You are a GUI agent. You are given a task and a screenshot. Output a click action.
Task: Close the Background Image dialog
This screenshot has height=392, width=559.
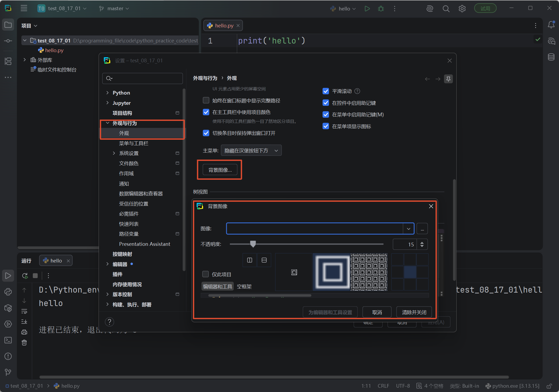coord(431,206)
